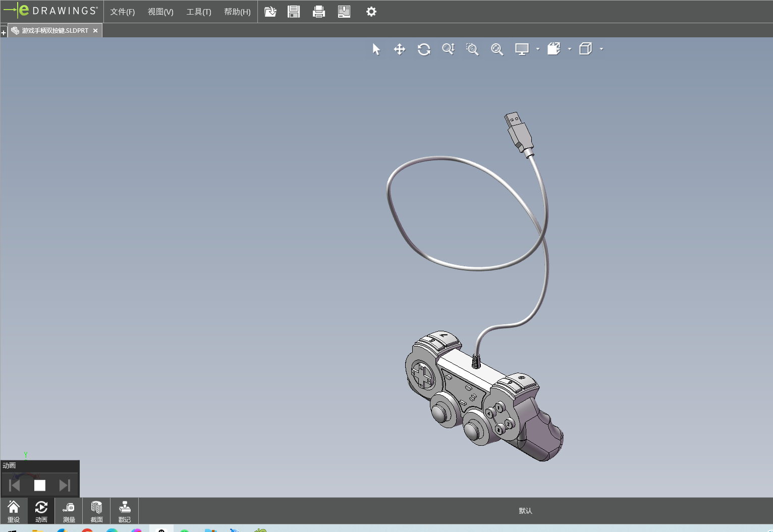Expand the wireframe cube display style dropdown arrow

[601, 49]
